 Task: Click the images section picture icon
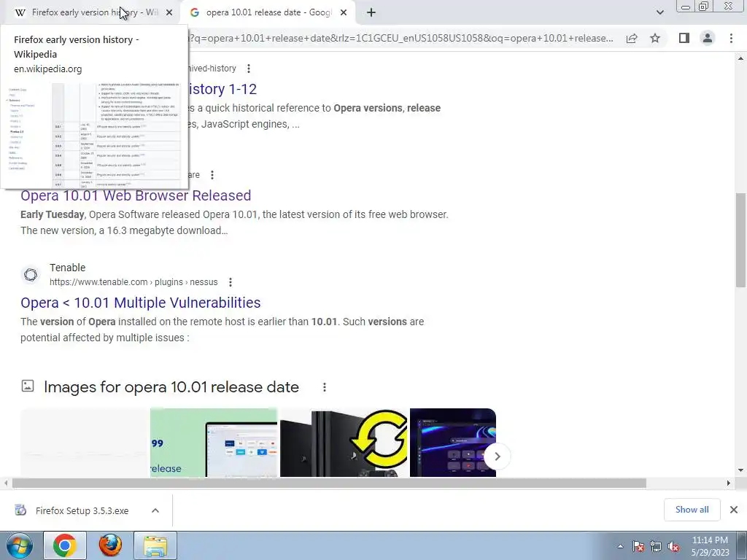pos(28,386)
